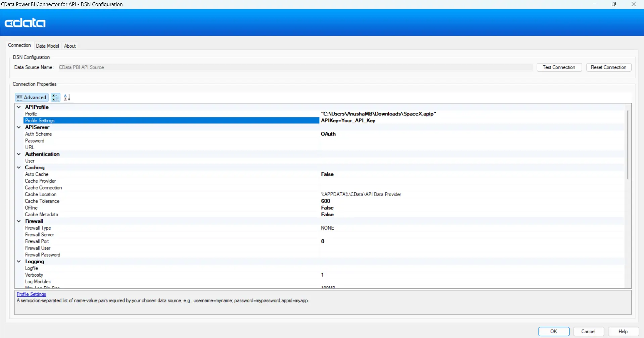The image size is (644, 338).
Task: Click the SpaceX.apip profile path value
Action: click(379, 114)
